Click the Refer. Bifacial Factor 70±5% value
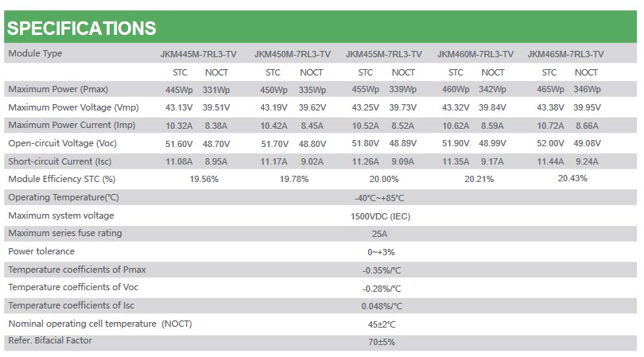The height and width of the screenshot is (357, 644). (x=382, y=342)
